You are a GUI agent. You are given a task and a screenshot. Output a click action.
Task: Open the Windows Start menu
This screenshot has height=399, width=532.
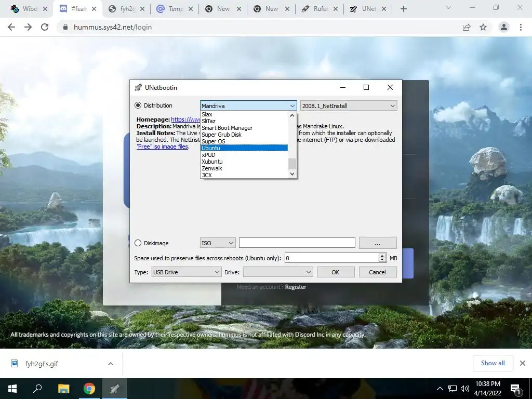pyautogui.click(x=12, y=389)
